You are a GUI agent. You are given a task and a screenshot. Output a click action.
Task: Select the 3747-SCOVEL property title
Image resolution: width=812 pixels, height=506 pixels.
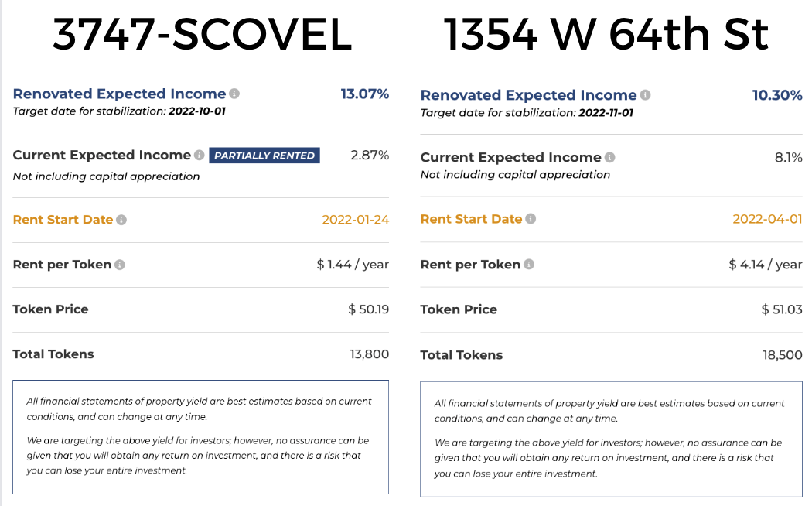click(202, 34)
